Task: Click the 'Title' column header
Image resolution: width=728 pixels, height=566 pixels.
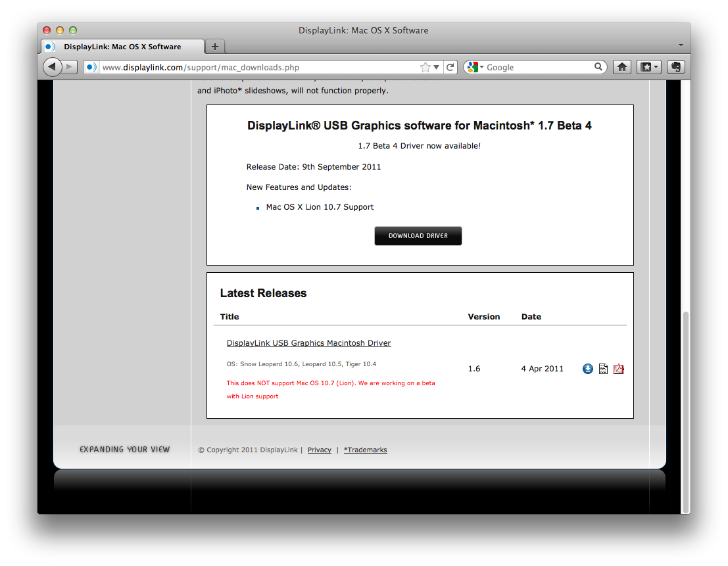Action: (x=230, y=316)
